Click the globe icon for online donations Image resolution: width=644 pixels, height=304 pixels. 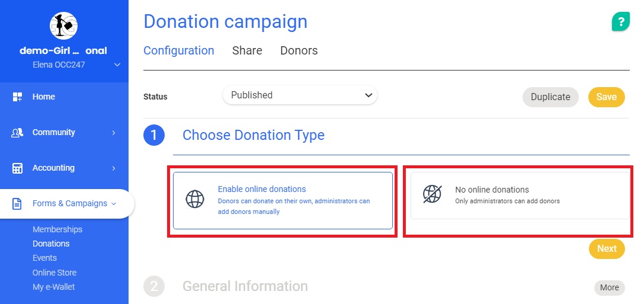point(195,199)
